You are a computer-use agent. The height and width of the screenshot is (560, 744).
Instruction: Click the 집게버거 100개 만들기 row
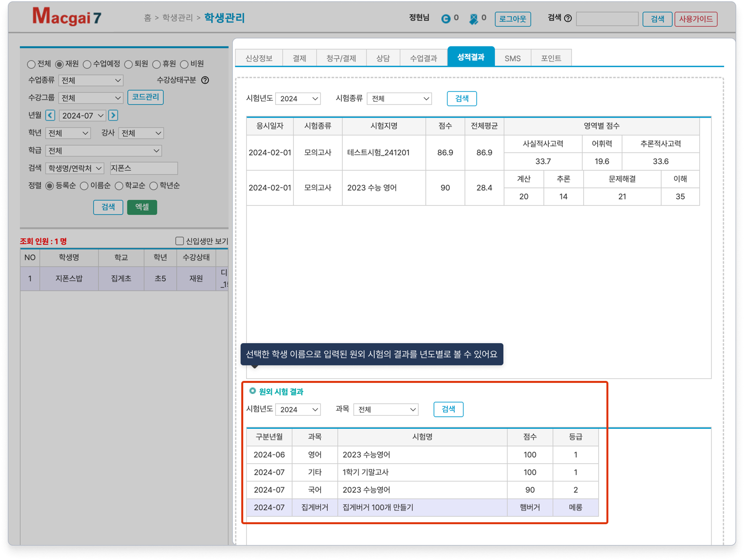[x=422, y=508]
